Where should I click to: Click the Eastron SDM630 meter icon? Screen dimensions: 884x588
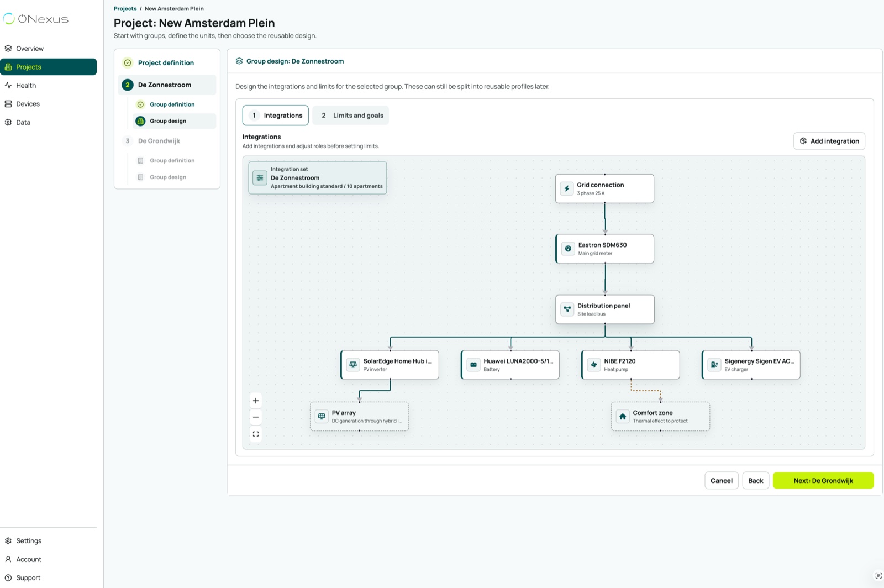(568, 249)
